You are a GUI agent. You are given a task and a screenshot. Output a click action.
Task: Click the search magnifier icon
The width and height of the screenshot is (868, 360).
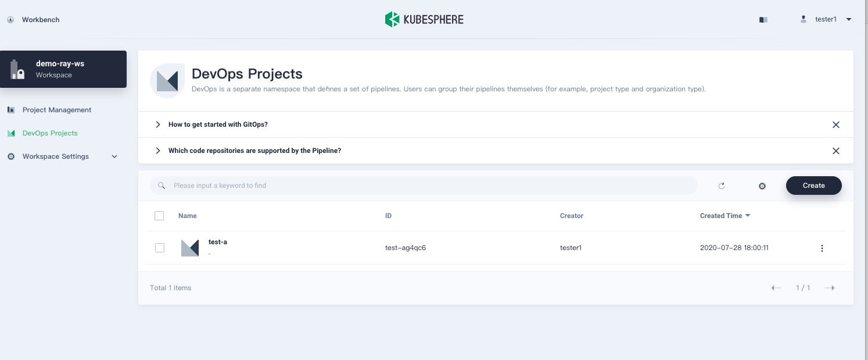pos(162,186)
